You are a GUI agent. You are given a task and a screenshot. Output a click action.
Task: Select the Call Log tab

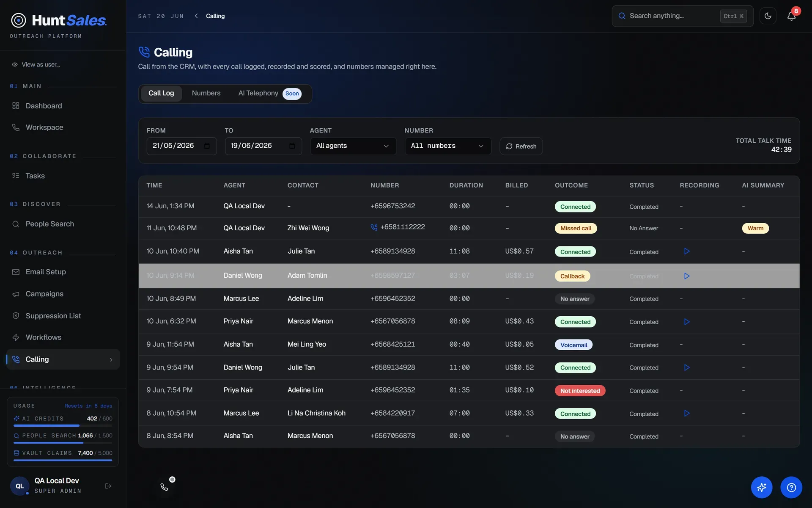(x=161, y=93)
